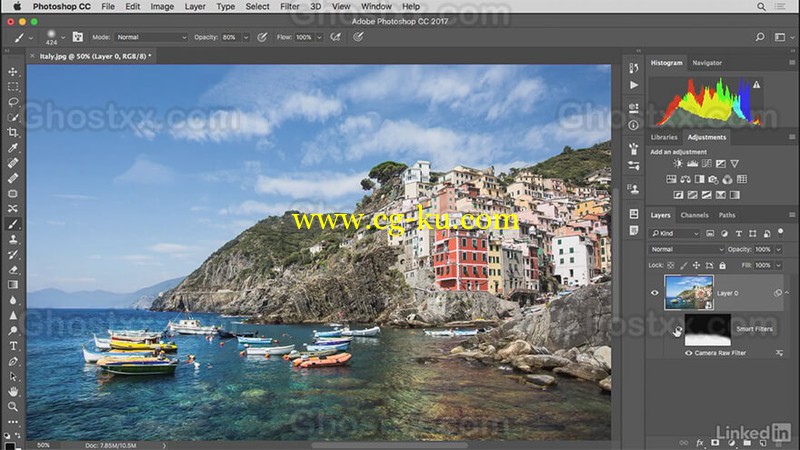Open the Select menu
This screenshot has width=800, height=450.
click(x=257, y=7)
